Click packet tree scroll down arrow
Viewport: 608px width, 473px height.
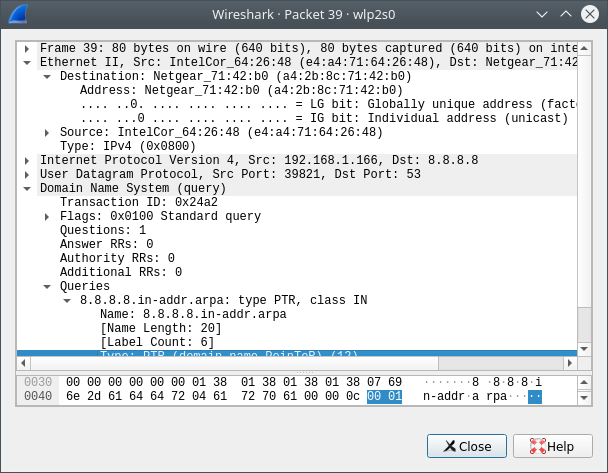pyautogui.click(x=584, y=349)
